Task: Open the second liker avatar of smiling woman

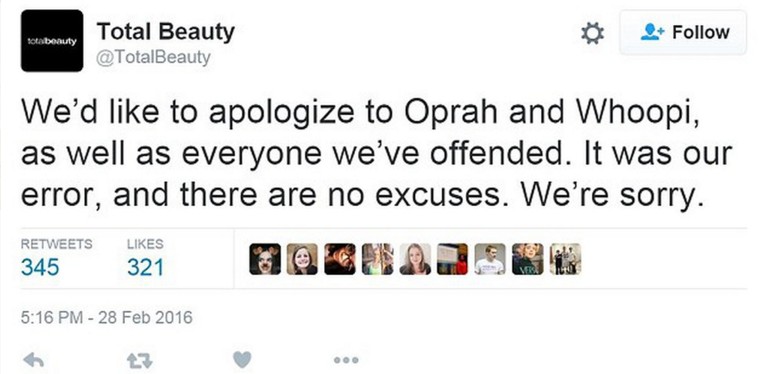Action: pyautogui.click(x=302, y=259)
